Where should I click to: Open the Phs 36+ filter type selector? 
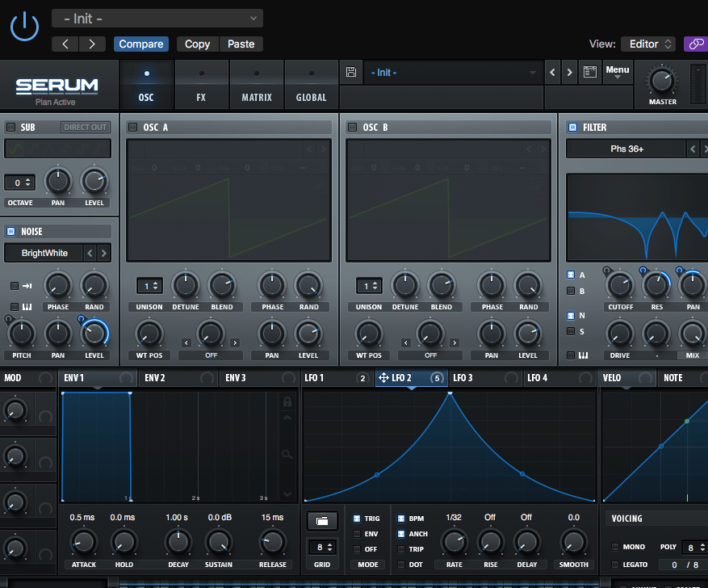click(626, 149)
